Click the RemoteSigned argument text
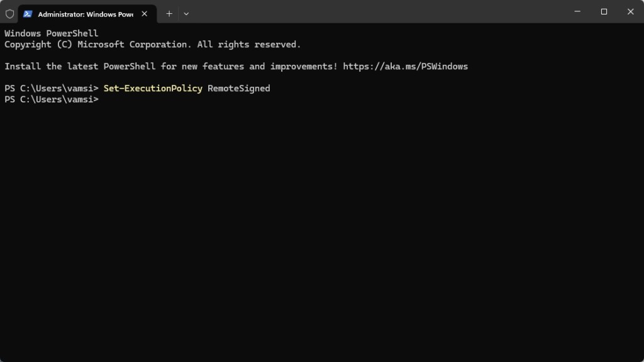 239,89
